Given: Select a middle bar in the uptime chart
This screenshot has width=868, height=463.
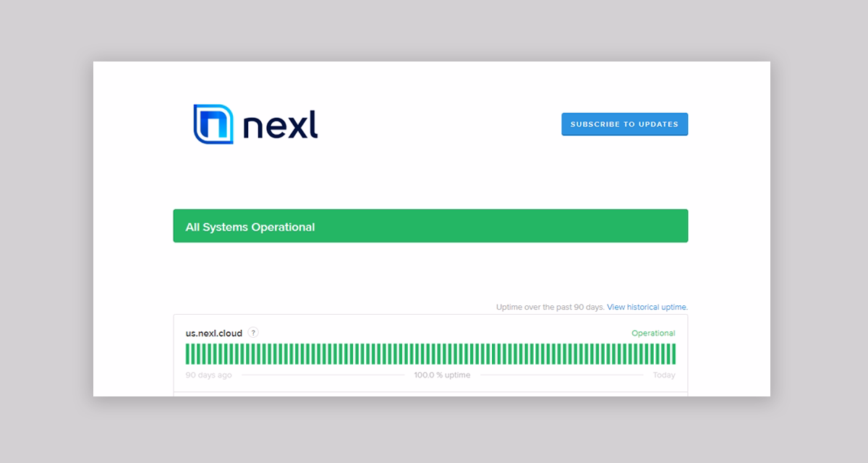Looking at the screenshot, I should coord(430,354).
